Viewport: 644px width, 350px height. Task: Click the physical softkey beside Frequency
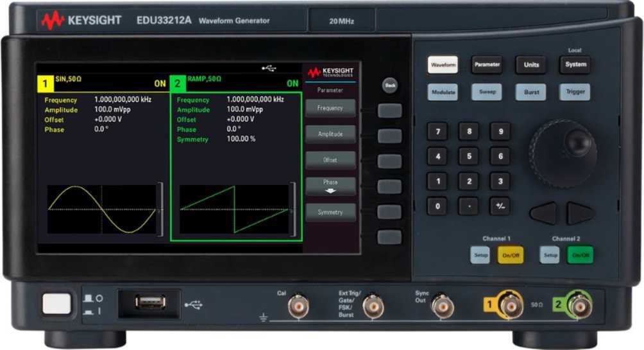[x=389, y=110]
